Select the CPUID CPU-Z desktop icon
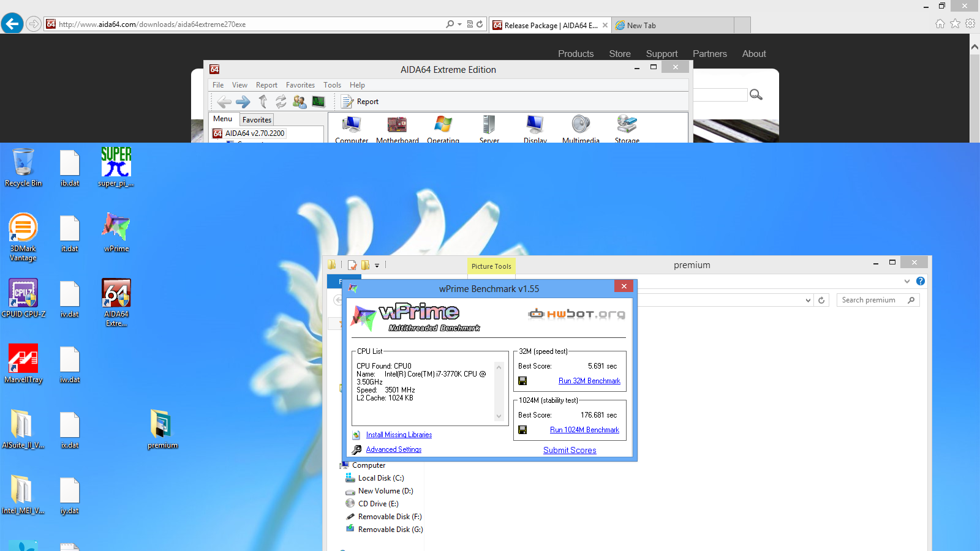 pos(23,298)
